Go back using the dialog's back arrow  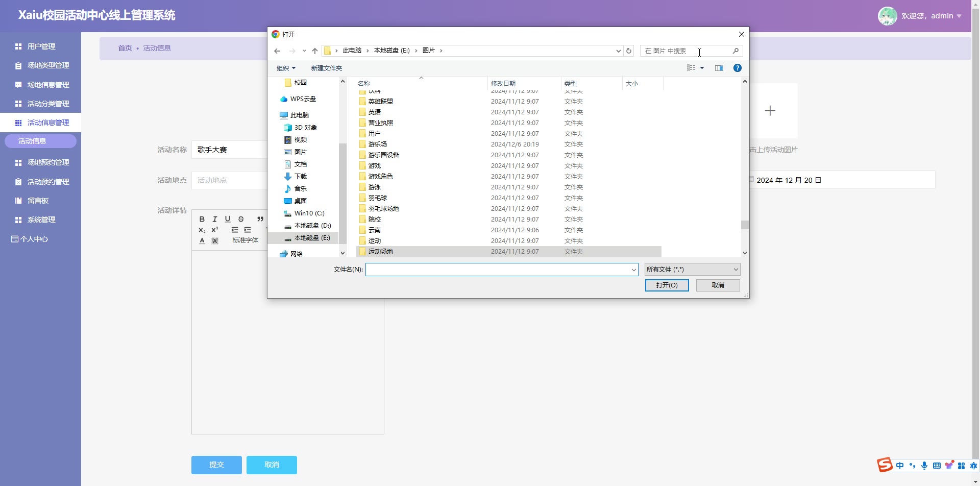click(x=277, y=51)
